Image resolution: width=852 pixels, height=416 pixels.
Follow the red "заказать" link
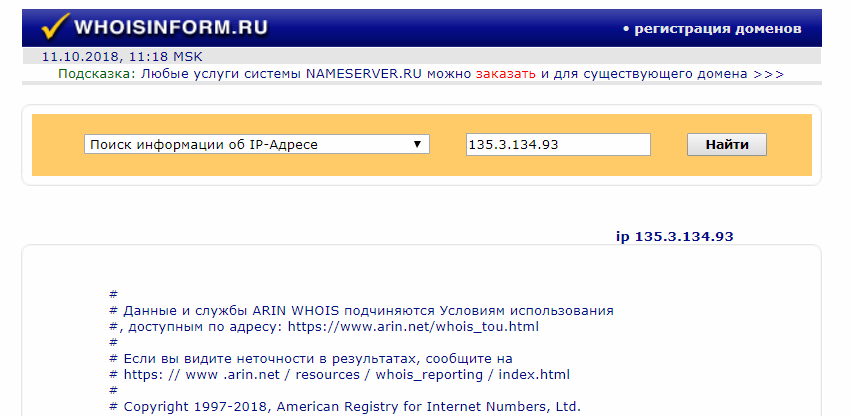pos(506,74)
